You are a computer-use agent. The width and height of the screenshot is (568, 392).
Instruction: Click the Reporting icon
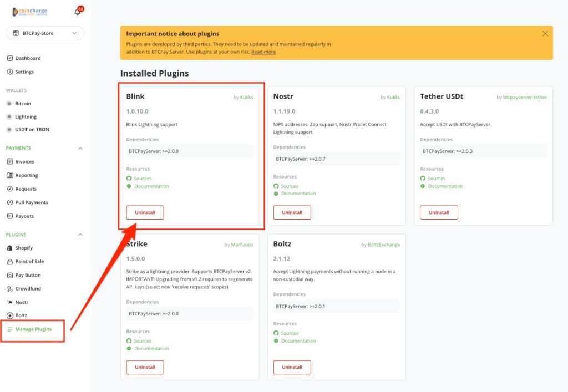(10, 175)
